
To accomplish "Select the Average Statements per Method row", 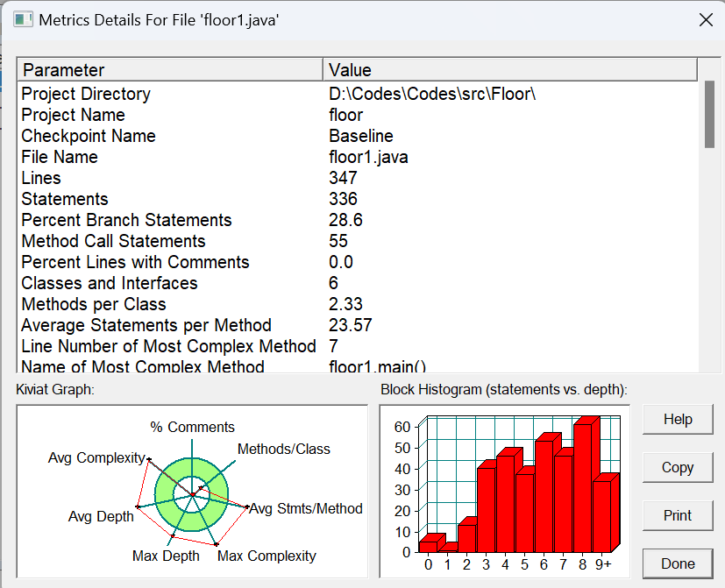I will (x=358, y=325).
